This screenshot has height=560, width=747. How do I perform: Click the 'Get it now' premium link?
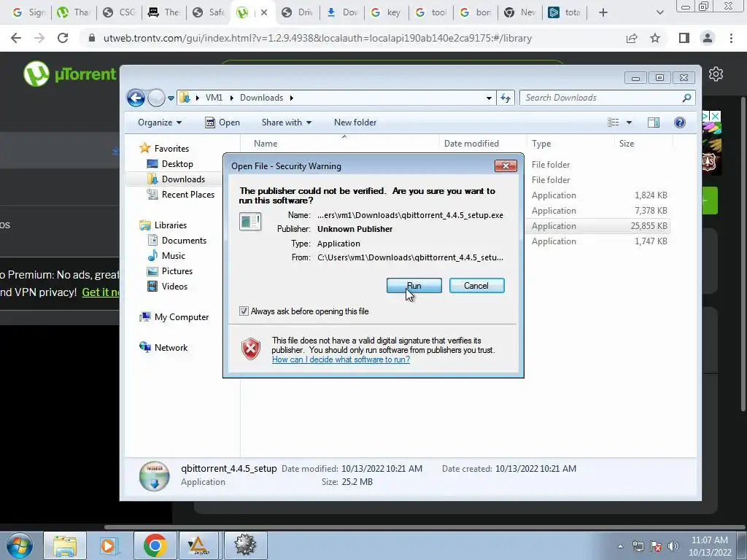coord(101,292)
